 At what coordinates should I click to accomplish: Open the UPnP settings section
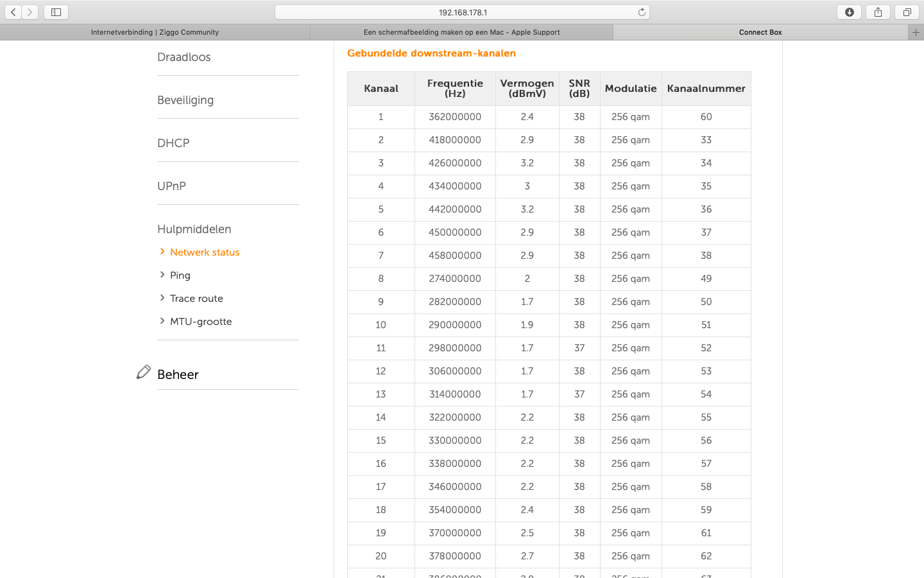coord(171,186)
